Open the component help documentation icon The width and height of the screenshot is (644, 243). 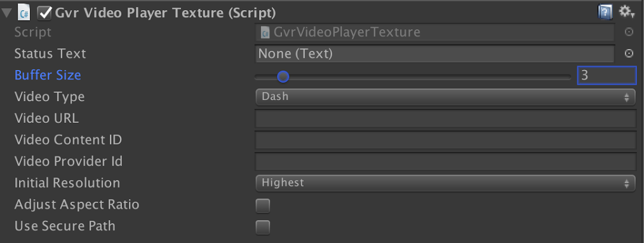[605, 12]
